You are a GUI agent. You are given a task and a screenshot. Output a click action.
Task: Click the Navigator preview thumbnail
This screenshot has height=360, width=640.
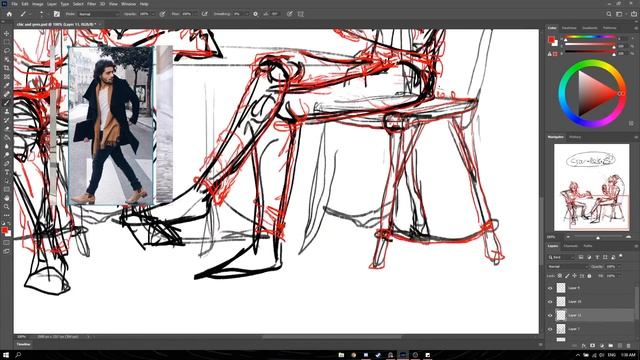(591, 187)
